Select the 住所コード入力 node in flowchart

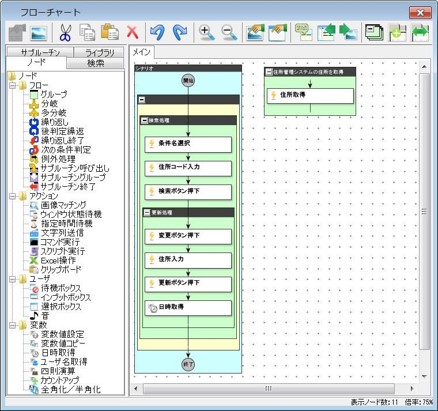(x=188, y=169)
